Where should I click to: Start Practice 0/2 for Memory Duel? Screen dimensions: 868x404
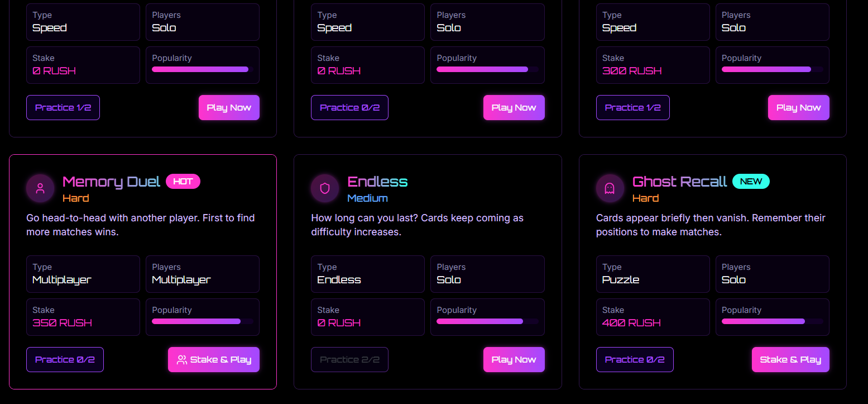point(65,360)
